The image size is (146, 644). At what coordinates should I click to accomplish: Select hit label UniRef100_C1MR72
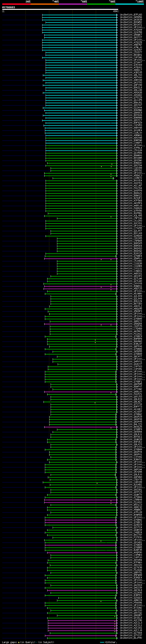click(131, 178)
